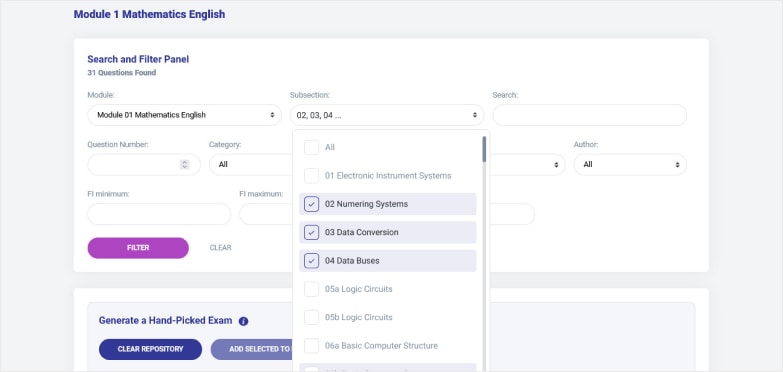Click the 'Module 1 Mathematics English' heading
The image size is (783, 372).
tap(149, 14)
